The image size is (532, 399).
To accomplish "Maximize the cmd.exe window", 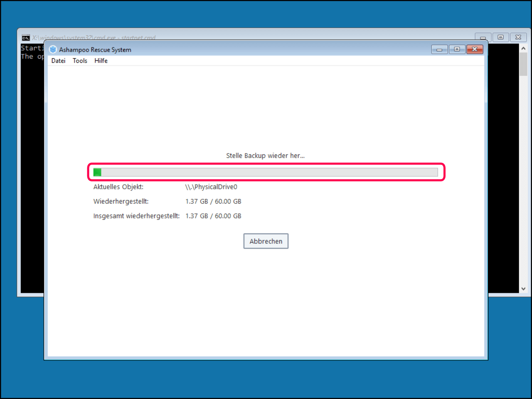I will [x=501, y=37].
